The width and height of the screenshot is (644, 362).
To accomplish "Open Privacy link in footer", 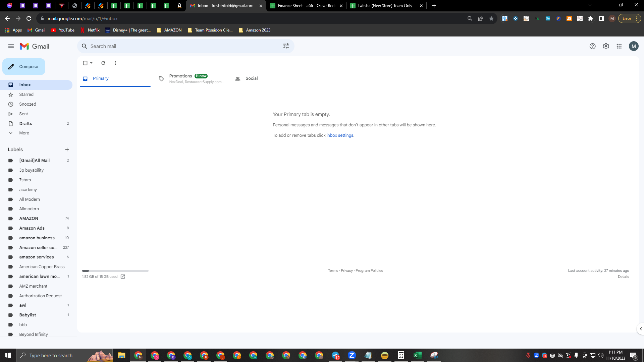I will 347,270.
